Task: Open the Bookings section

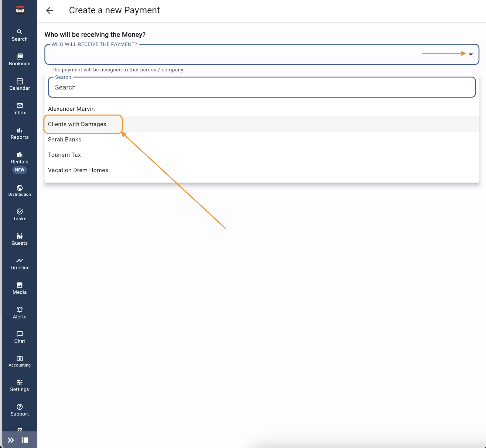Action: pos(19,60)
